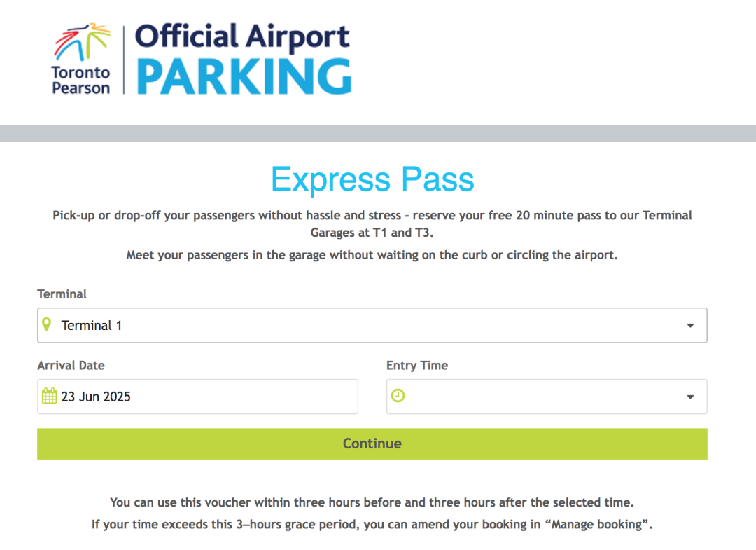Click the Toronto Pearson bird logo
756x550 pixels.
[x=81, y=58]
